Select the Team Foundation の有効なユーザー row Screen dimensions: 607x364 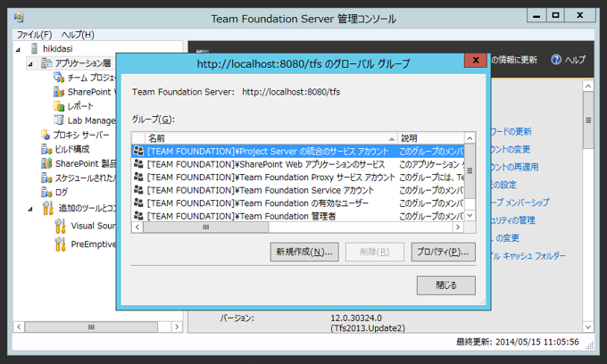pos(297,203)
